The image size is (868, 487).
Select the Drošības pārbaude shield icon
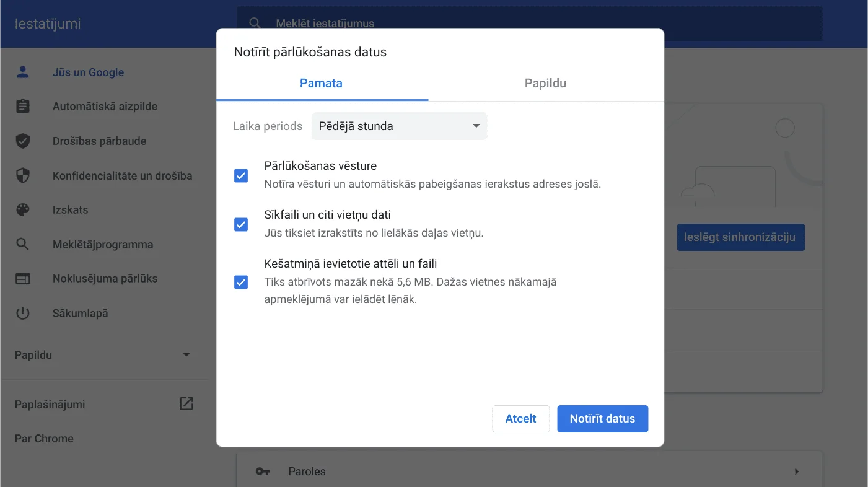pyautogui.click(x=23, y=141)
